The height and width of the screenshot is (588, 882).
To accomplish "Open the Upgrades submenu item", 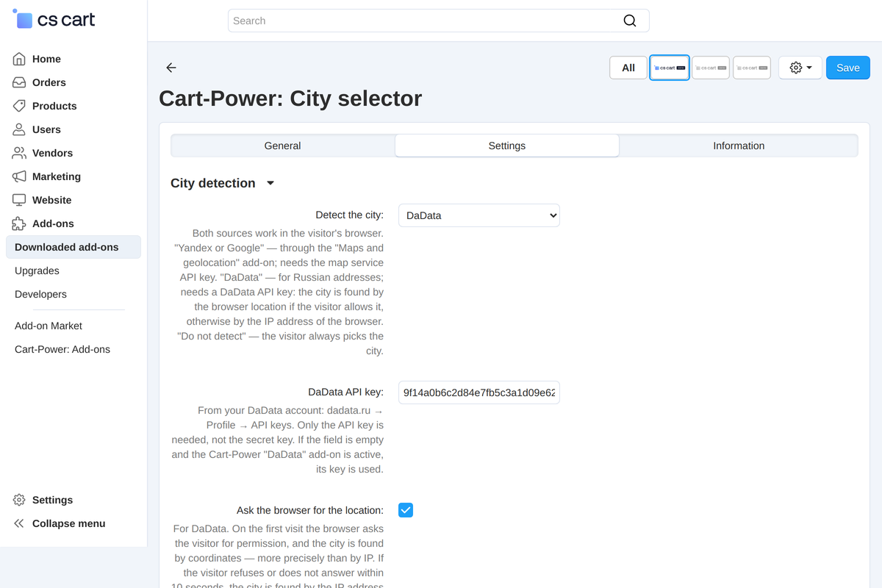I will click(x=37, y=270).
